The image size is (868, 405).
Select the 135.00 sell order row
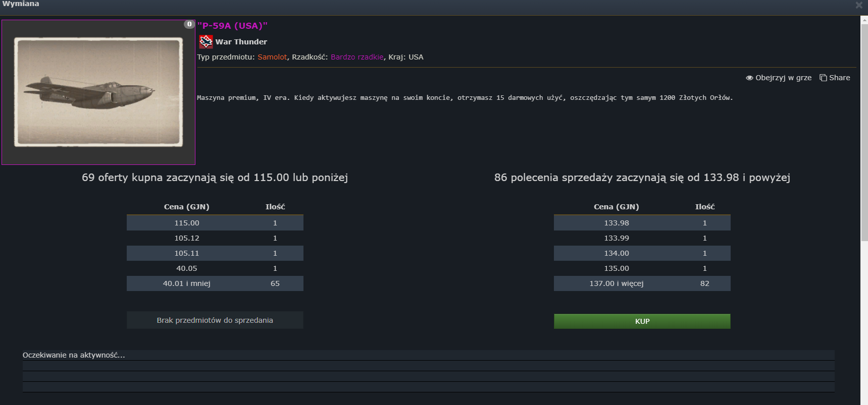[642, 268]
